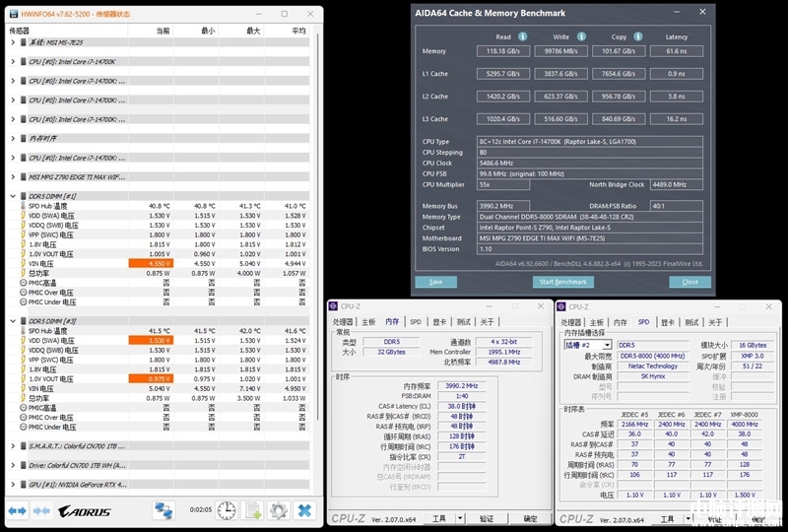Reset timer with the clock icon
788x532 pixels.
[x=227, y=510]
